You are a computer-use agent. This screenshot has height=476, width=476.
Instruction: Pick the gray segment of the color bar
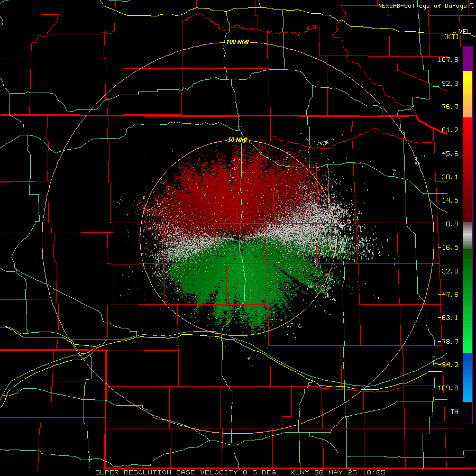pos(467,235)
